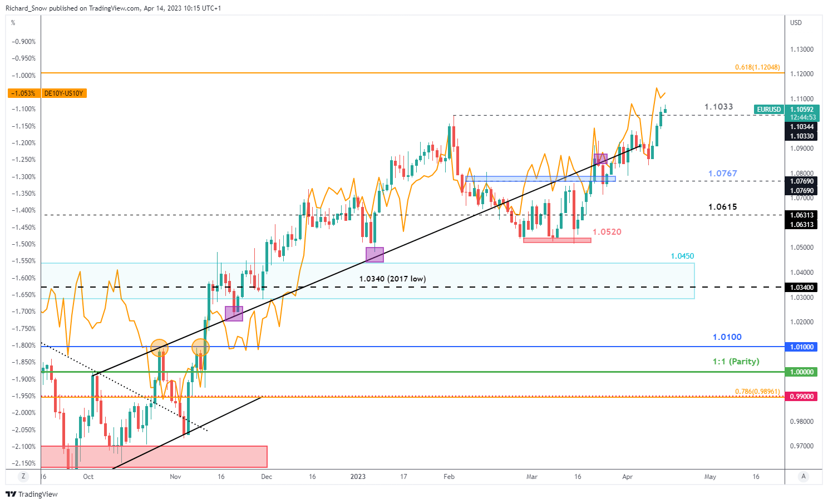The height and width of the screenshot is (504, 828).
Task: Click the % scale label
Action: point(13,23)
